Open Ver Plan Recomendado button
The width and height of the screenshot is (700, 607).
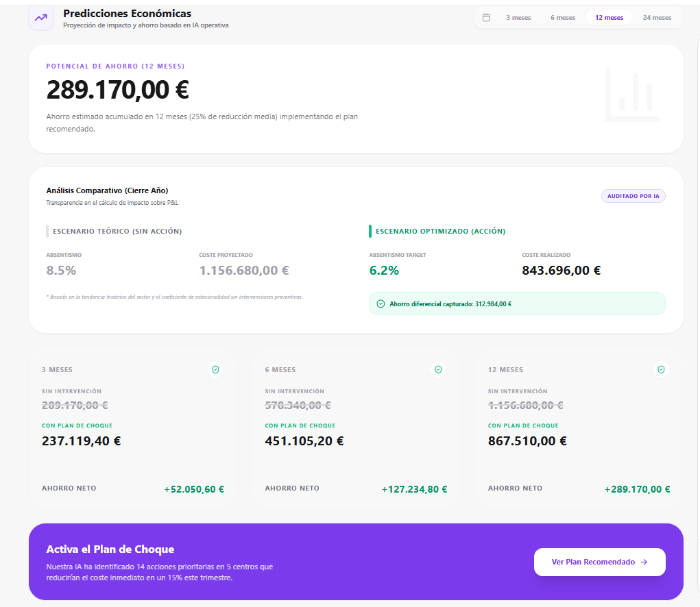(599, 562)
